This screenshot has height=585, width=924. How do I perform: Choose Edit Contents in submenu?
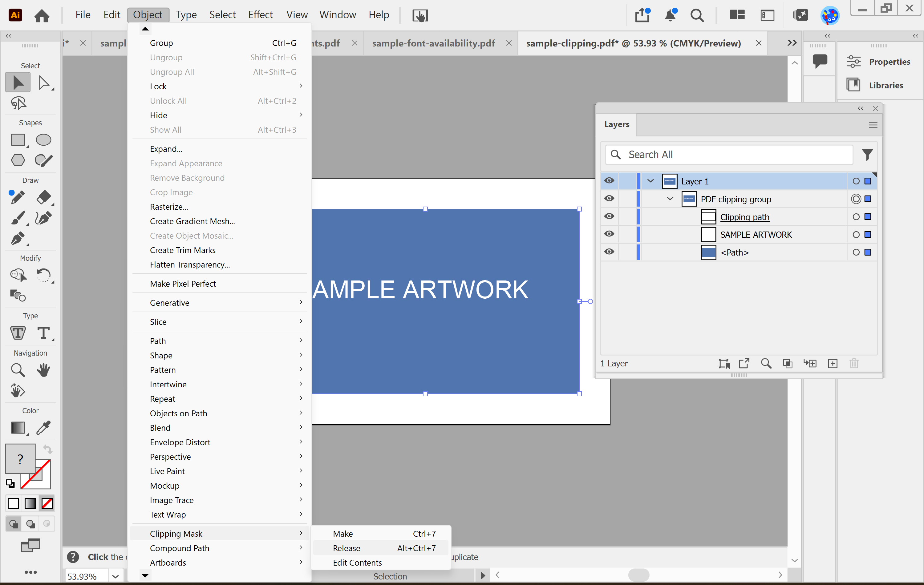(x=381, y=562)
